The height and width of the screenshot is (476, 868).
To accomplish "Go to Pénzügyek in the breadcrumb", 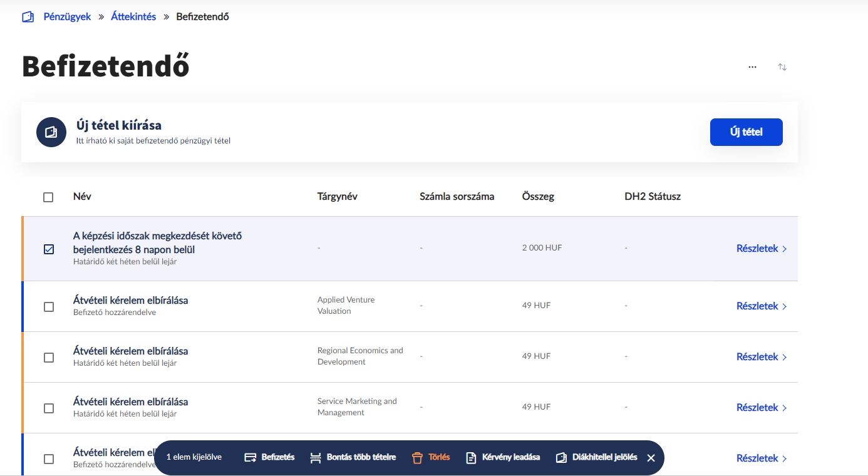I will [67, 17].
